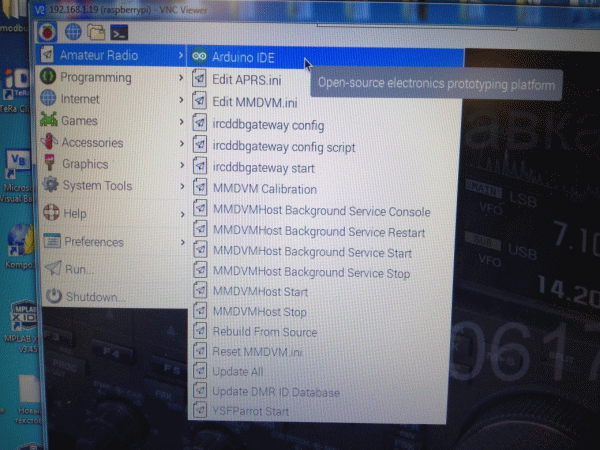Click the icon beside ircddbgateway start
This screenshot has height=450, width=600.
pyautogui.click(x=200, y=166)
